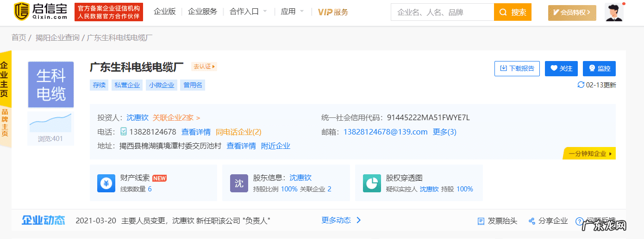
Task: View phone details via 查看详情
Action: click(x=196, y=132)
